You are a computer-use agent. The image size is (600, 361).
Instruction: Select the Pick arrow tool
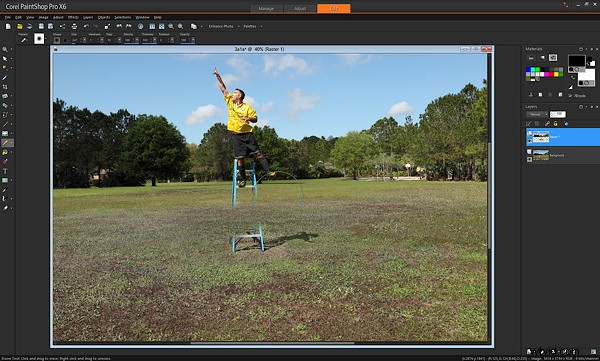5,59
